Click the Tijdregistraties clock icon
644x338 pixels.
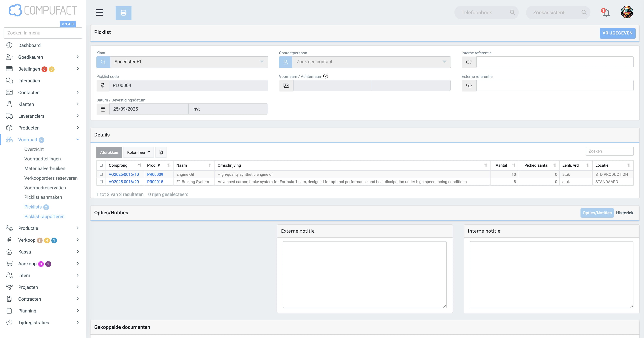[x=9, y=322]
